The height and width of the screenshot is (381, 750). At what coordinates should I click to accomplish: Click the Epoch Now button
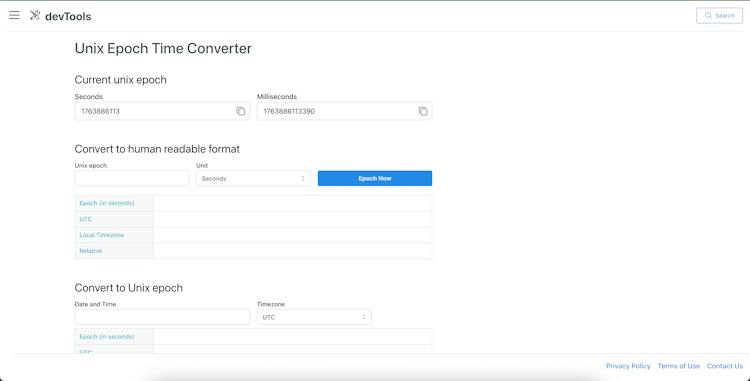pyautogui.click(x=375, y=178)
